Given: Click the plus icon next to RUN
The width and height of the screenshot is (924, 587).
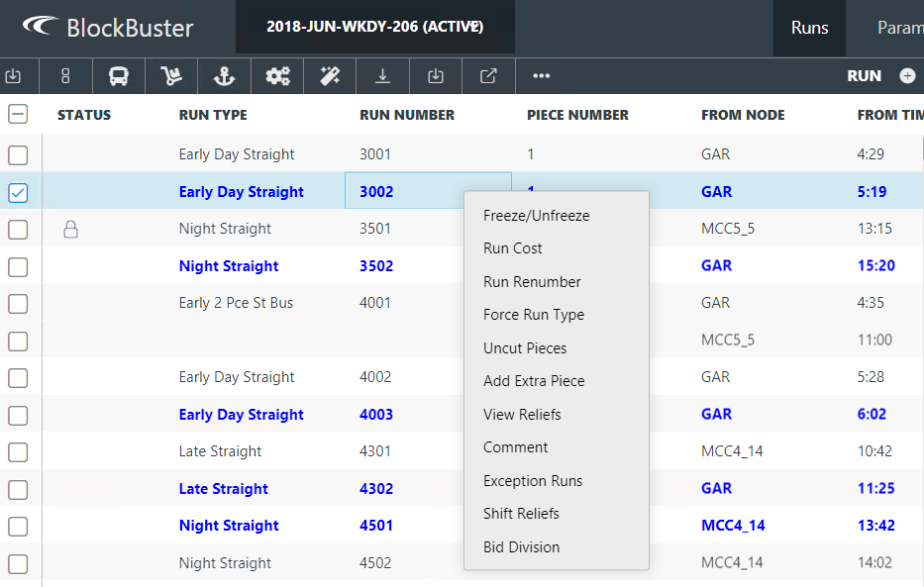Looking at the screenshot, I should 907,76.
